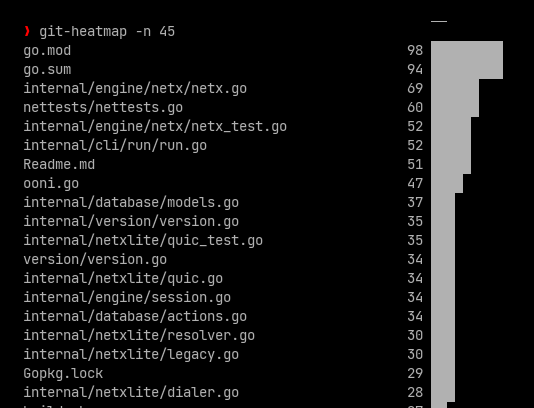Click internal/cli/run/run.go path
The image size is (534, 408).
[x=115, y=146]
